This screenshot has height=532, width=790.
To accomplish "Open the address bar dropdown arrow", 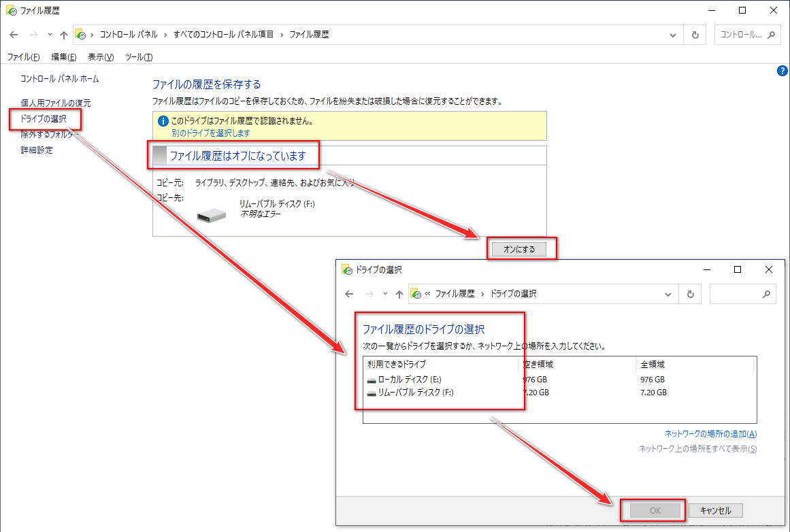I will tap(672, 35).
